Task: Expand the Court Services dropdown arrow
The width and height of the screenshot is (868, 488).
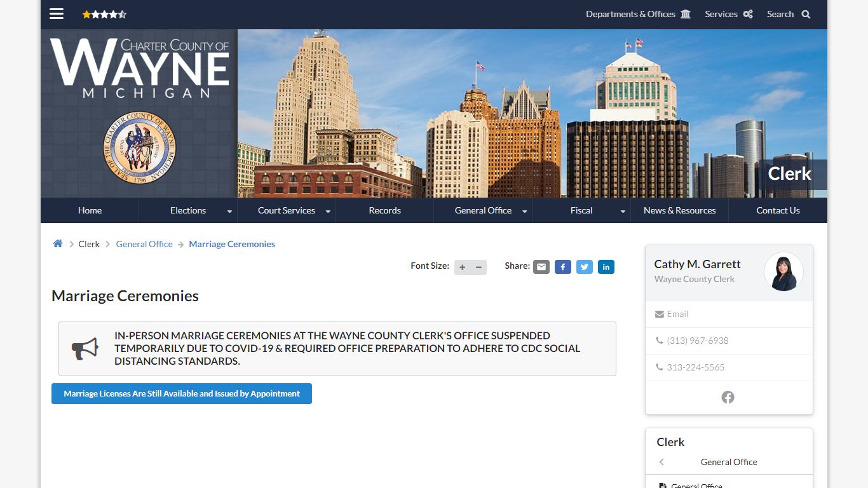Action: click(328, 211)
